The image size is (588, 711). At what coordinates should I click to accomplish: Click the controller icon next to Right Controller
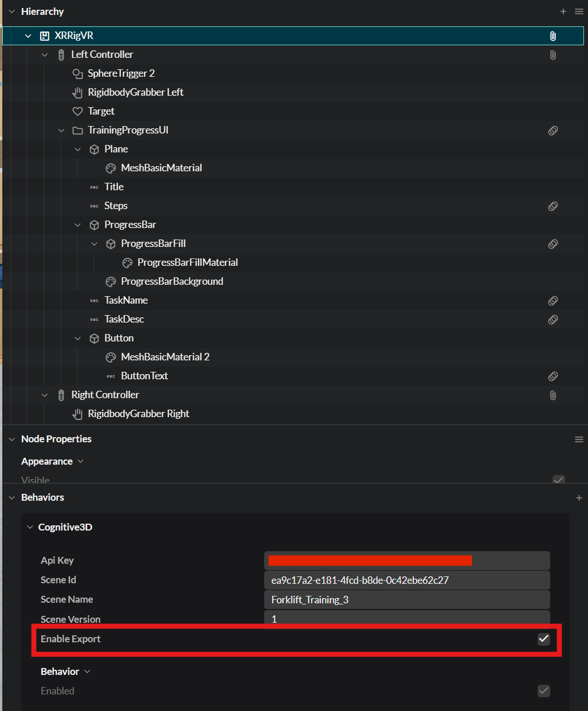tap(61, 395)
